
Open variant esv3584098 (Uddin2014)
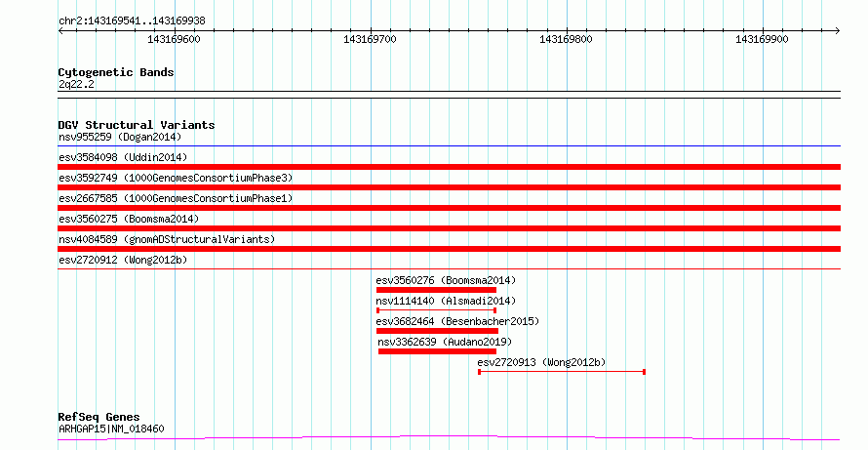123,157
